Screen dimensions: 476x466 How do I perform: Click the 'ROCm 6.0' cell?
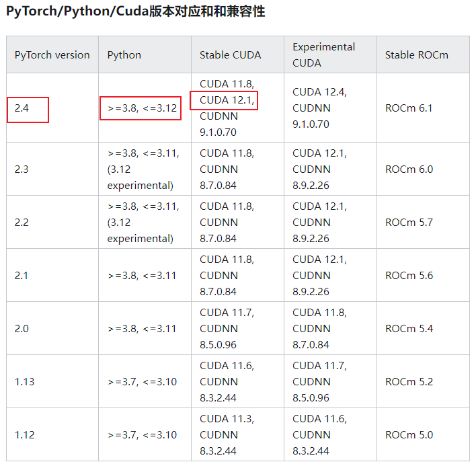click(x=423, y=169)
